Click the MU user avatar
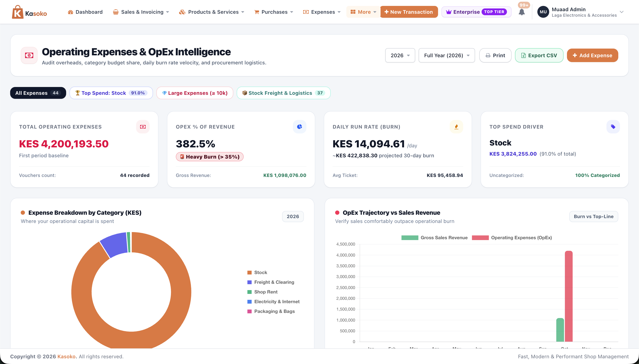The image size is (639, 364). pos(543,12)
